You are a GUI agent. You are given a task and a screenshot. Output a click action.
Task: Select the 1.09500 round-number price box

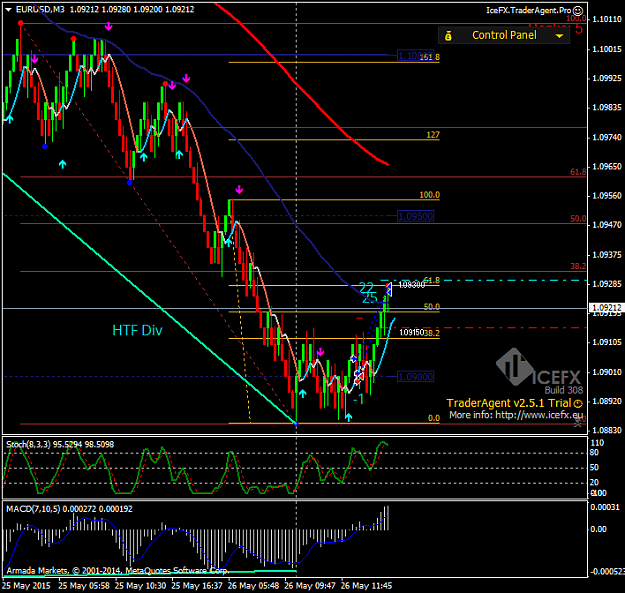pos(415,216)
